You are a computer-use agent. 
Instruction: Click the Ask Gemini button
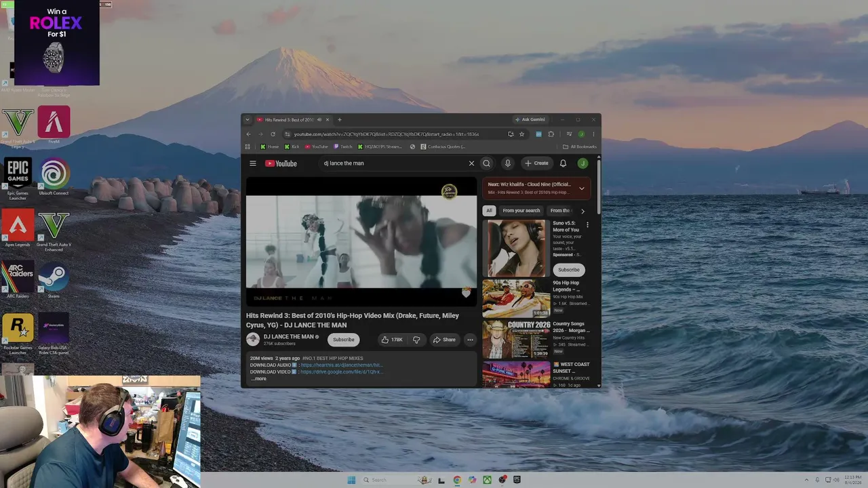(x=530, y=120)
